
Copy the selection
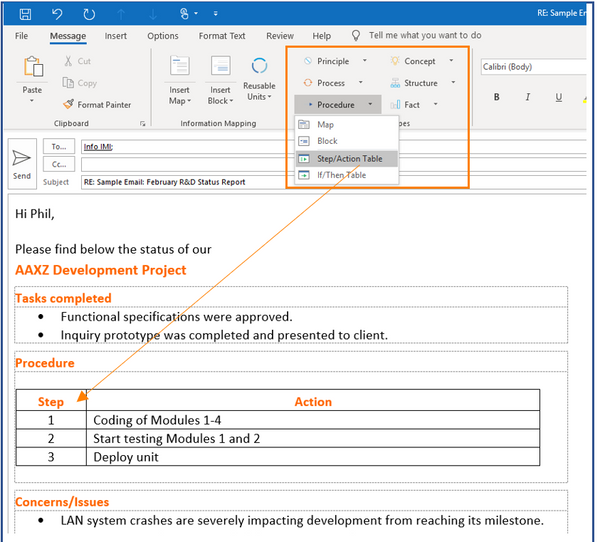(80, 83)
